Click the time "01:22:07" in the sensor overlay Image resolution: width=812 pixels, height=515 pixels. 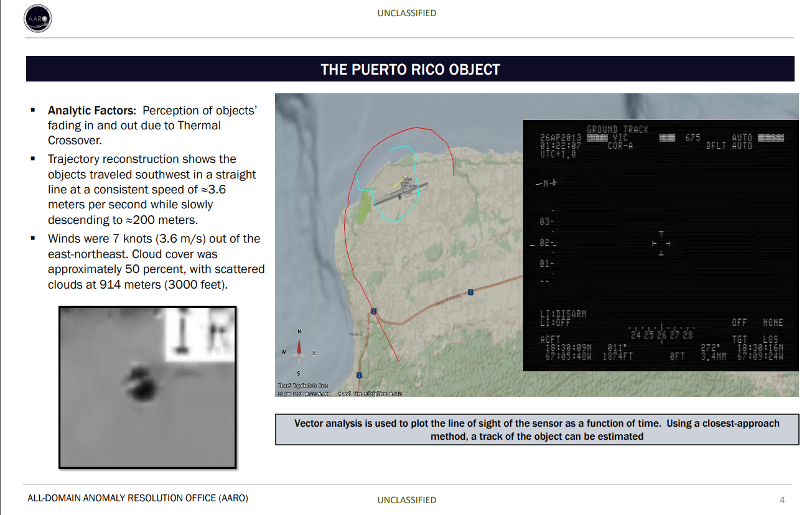point(561,146)
